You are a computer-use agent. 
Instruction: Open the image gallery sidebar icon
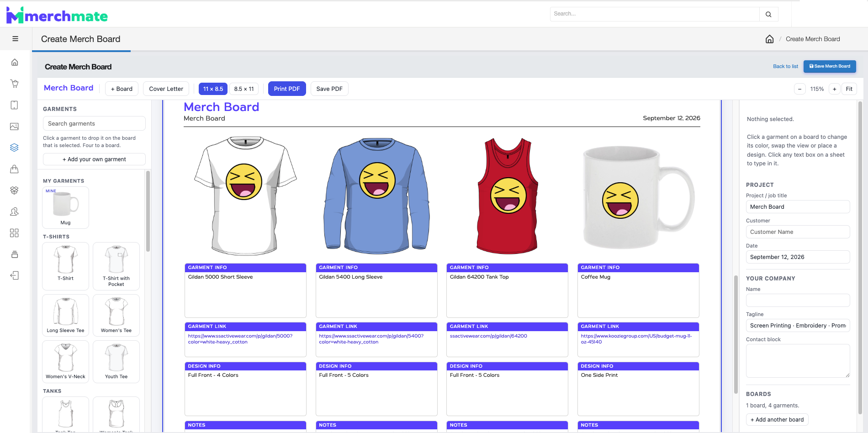15,127
